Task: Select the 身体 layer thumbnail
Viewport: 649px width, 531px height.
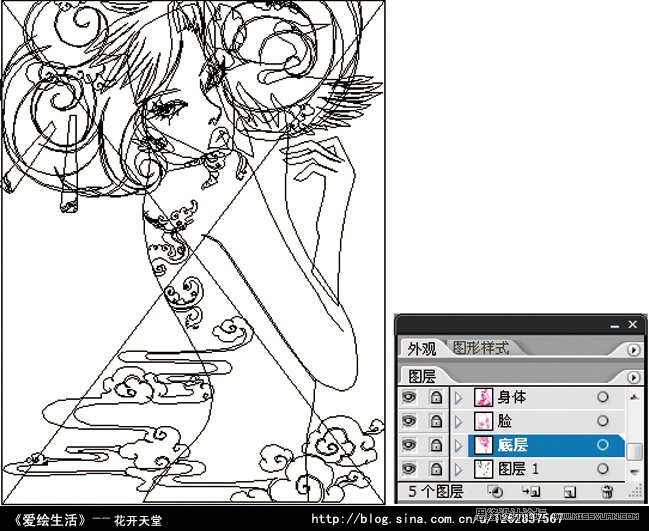Action: [x=483, y=397]
